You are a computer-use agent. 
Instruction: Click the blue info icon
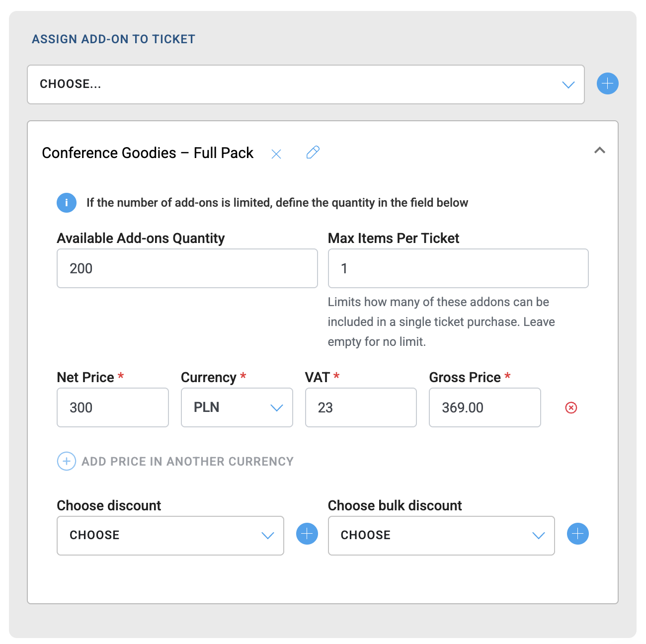click(x=67, y=203)
